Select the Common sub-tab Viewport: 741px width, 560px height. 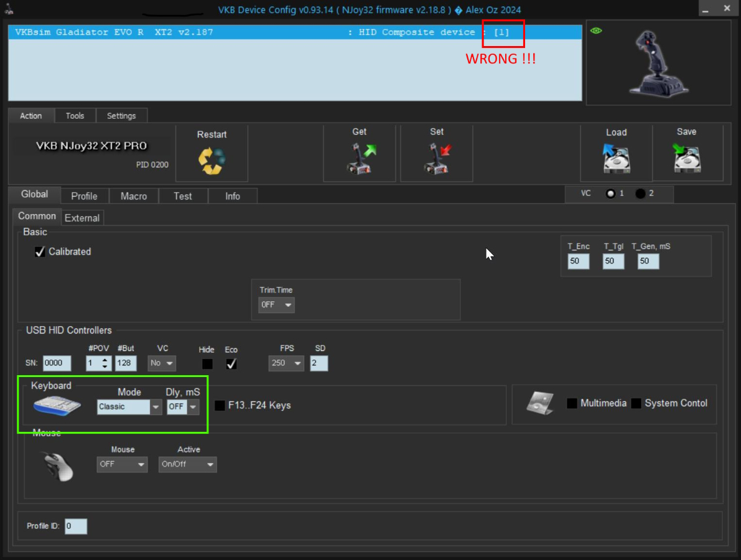[37, 216]
